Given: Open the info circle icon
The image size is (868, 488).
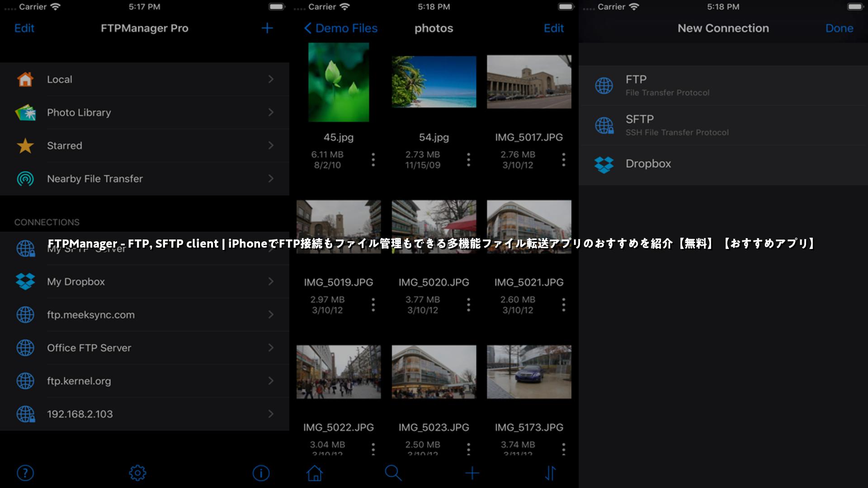Looking at the screenshot, I should pyautogui.click(x=261, y=473).
